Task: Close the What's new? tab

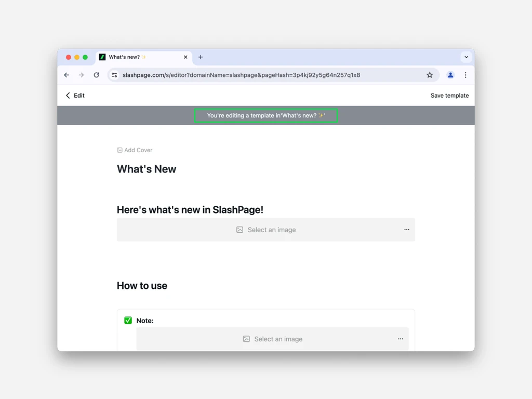Action: (x=185, y=57)
